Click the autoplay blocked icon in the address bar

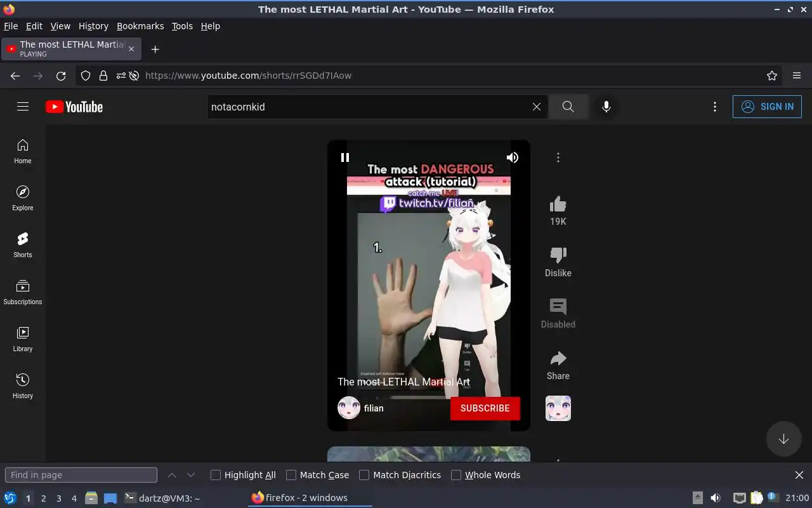pos(134,76)
